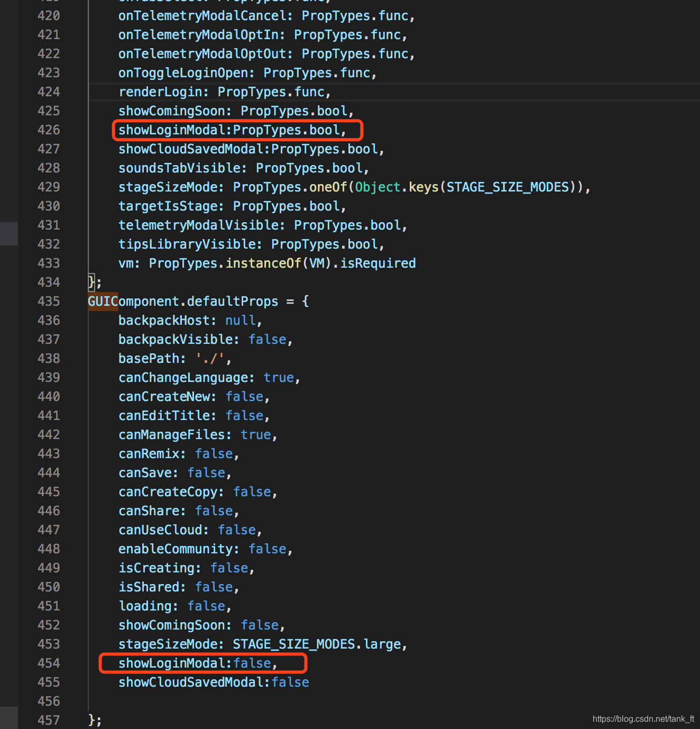Click canRemix: false default
Viewport: 700px width, 729px height.
[x=179, y=454]
